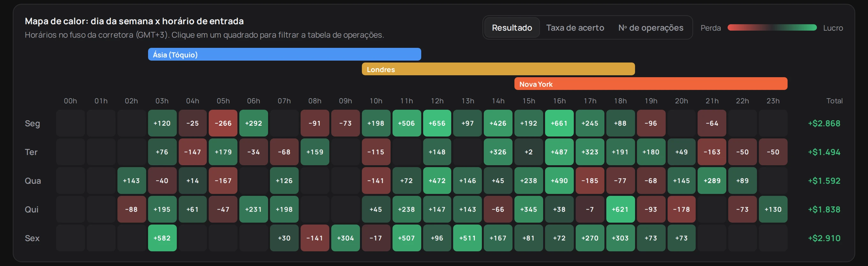The image size is (868, 266).
Task: Click the 16h column header
Action: (559, 101)
